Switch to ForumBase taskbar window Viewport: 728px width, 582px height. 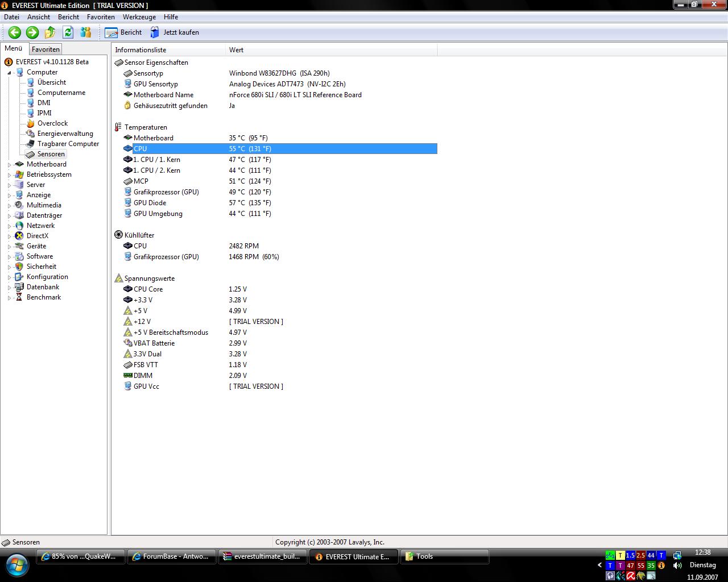tap(172, 556)
